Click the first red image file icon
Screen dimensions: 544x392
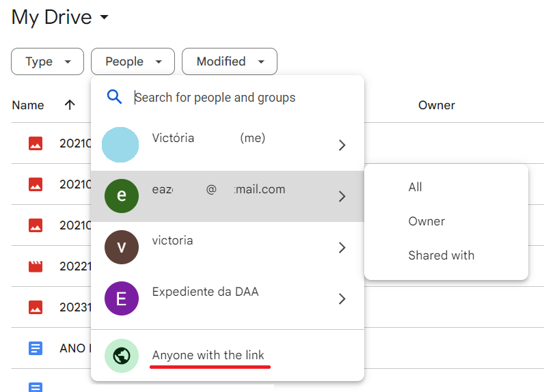[x=36, y=143]
